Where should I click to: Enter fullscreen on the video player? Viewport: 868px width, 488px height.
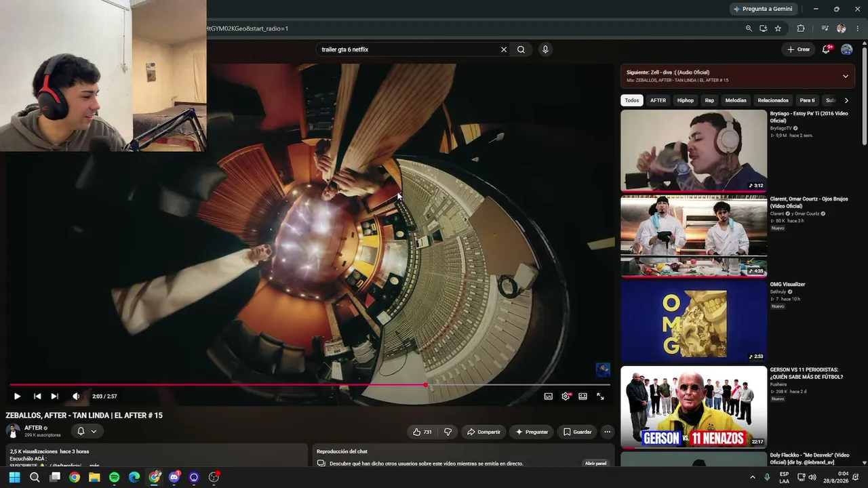click(x=600, y=396)
